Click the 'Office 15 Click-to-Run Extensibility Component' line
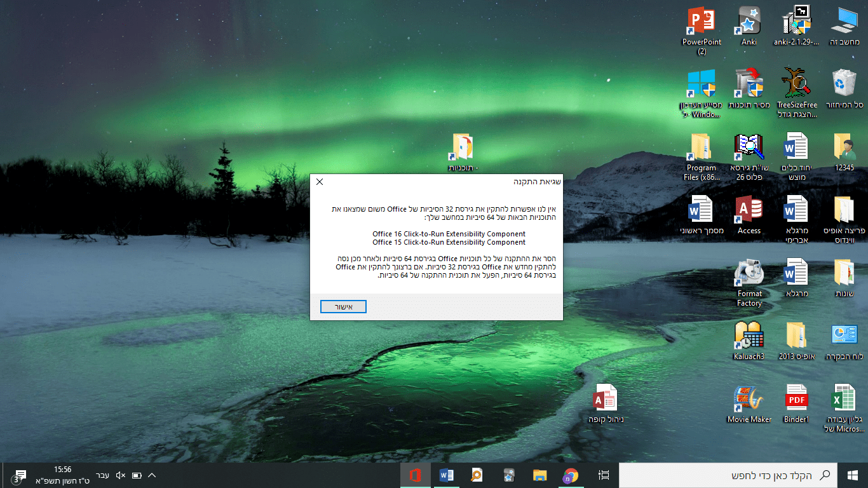868x488 pixels. (x=449, y=242)
